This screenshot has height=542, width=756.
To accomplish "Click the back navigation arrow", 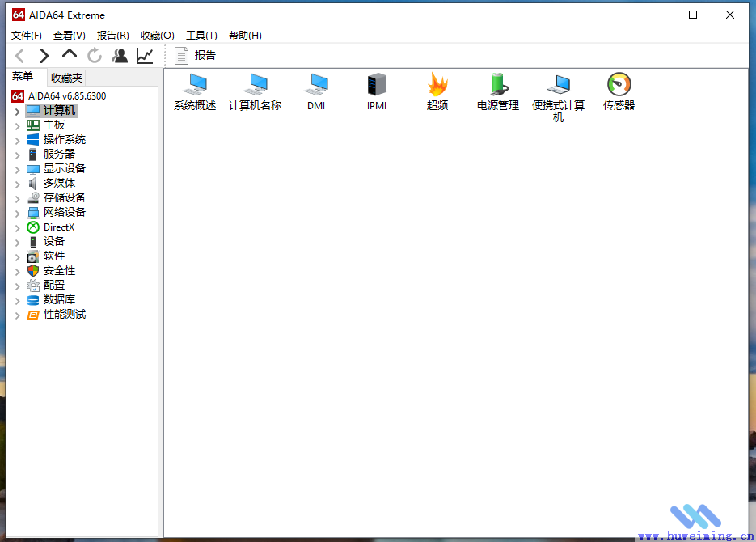I will tap(19, 56).
